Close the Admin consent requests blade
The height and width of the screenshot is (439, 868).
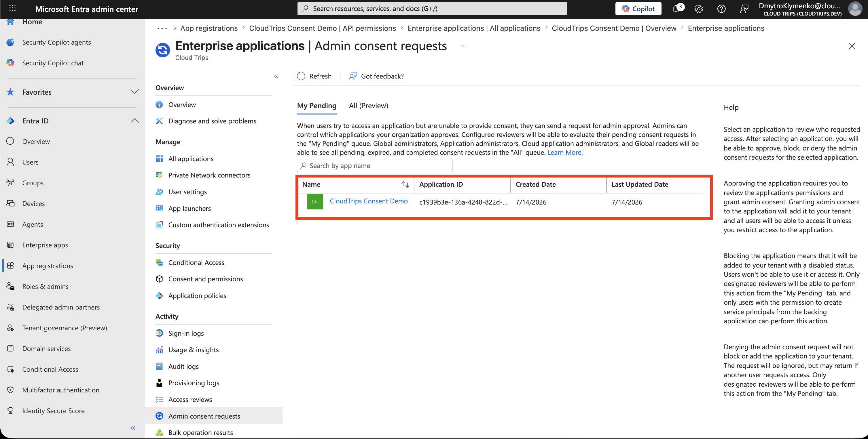pyautogui.click(x=852, y=46)
